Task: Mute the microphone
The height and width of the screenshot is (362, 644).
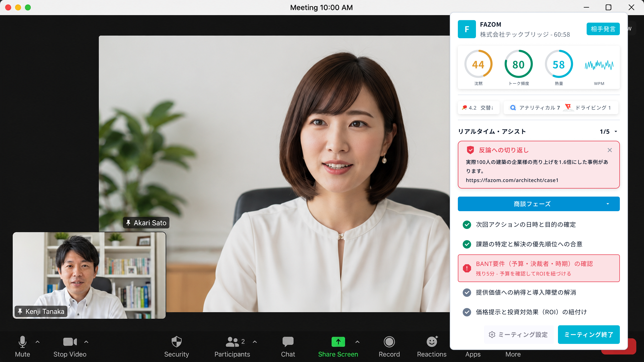Action: click(22, 346)
